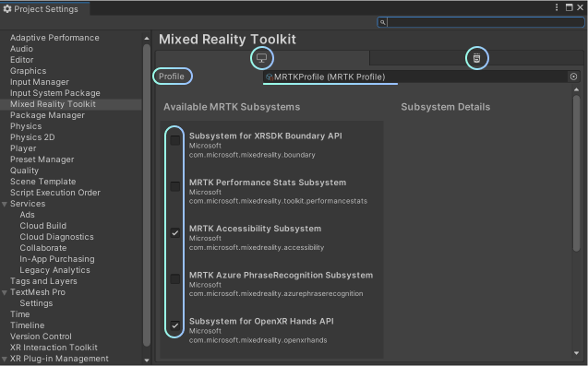Click subsystems panel scroll down arrow
Viewport: 588px width, 366px height.
576,353
